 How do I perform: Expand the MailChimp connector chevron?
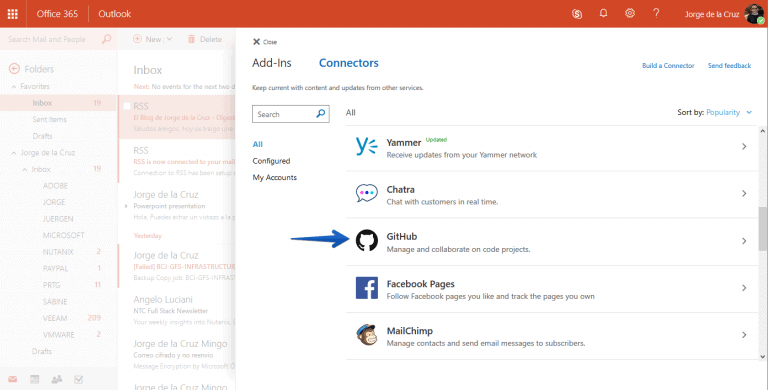click(744, 335)
